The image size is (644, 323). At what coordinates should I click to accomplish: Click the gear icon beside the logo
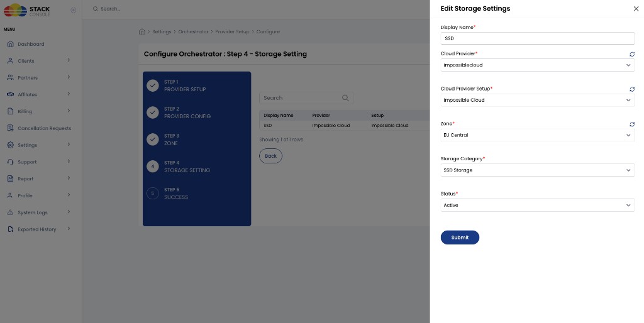pyautogui.click(x=73, y=10)
